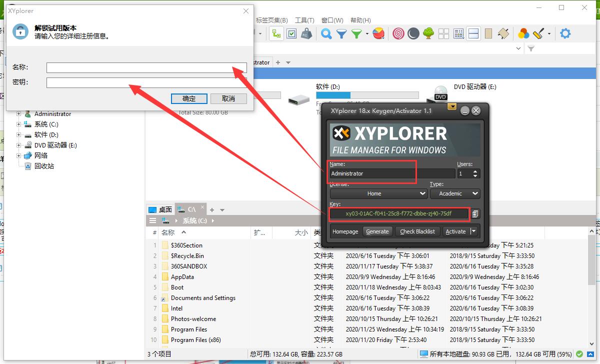The height and width of the screenshot is (364, 600).
Task: Click the Activate button in keygen
Action: click(455, 231)
